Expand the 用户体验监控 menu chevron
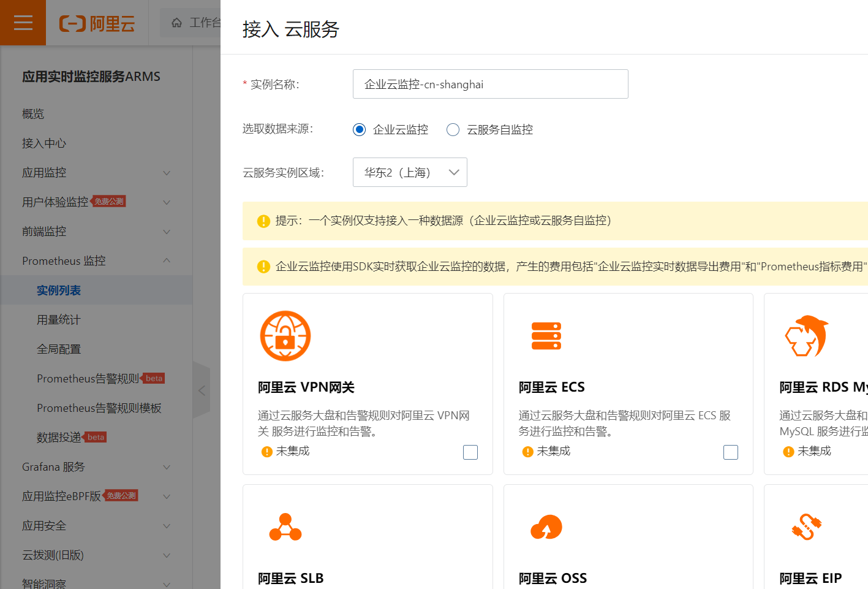This screenshot has height=589, width=868. (167, 202)
